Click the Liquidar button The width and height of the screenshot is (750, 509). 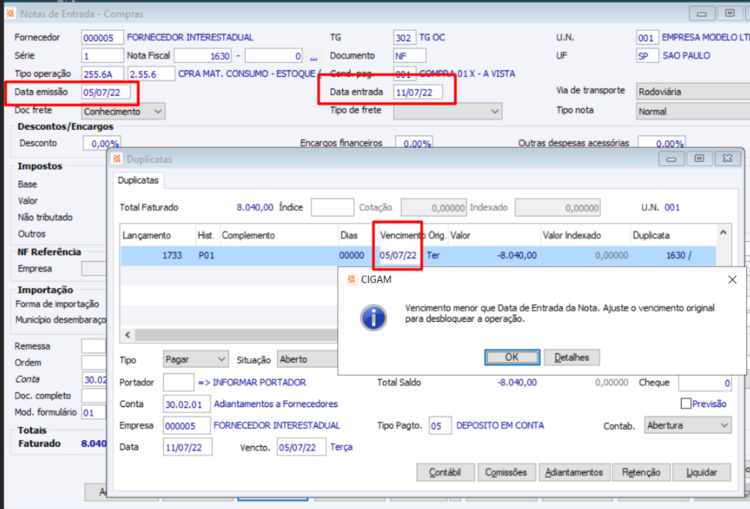tap(702, 472)
